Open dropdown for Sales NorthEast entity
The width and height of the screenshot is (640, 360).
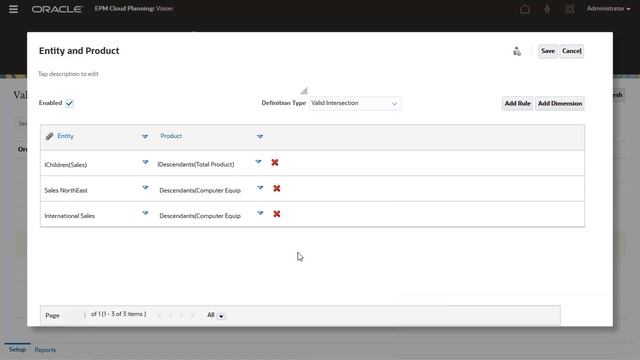point(145,188)
